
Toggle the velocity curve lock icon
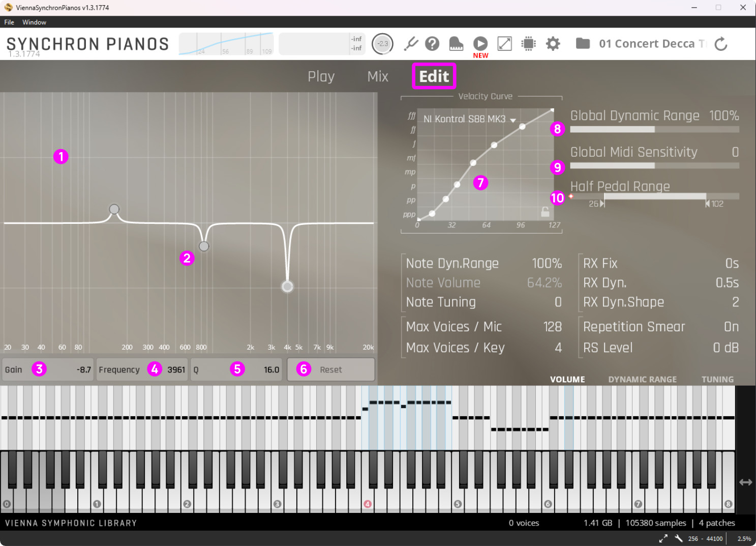coord(545,212)
